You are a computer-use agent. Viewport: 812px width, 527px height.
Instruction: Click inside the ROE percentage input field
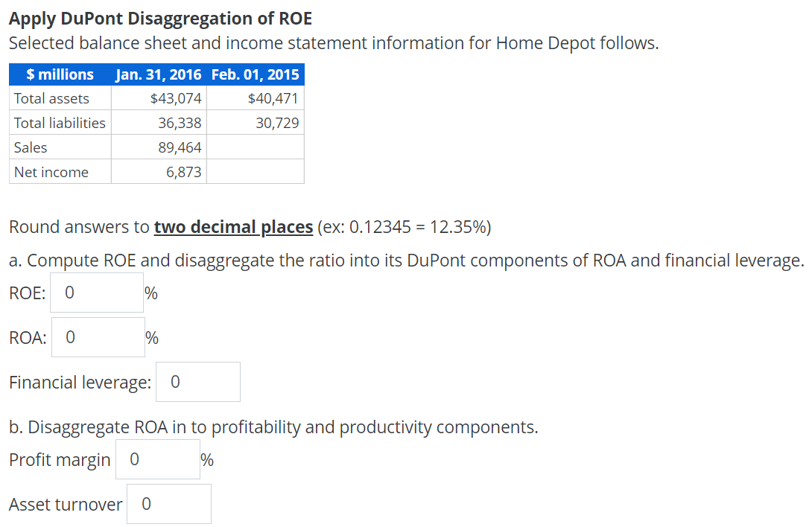(x=97, y=293)
